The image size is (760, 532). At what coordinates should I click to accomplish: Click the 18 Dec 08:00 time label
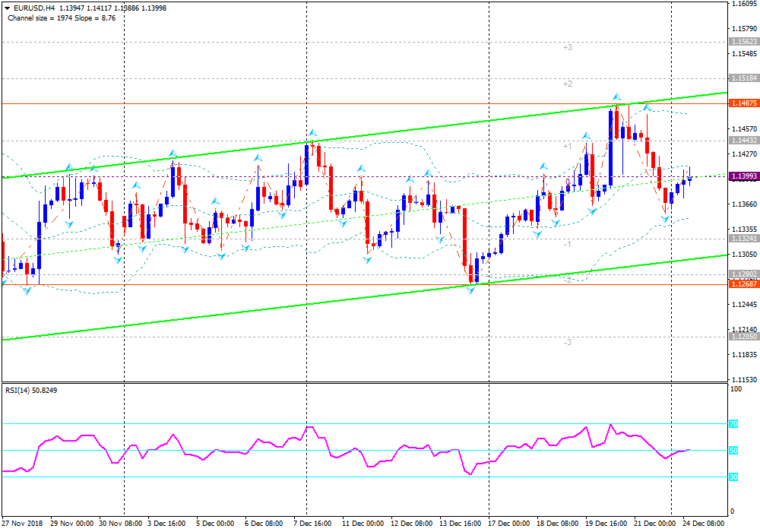pos(557,524)
